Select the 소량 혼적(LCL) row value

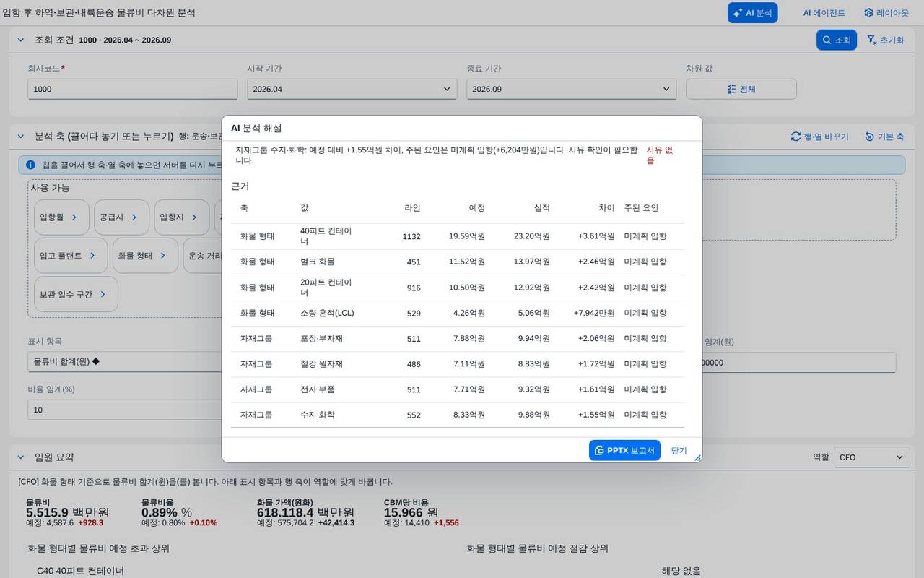327,313
